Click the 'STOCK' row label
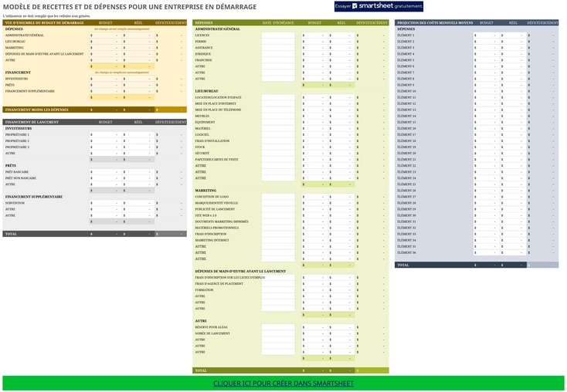Viewport: 567px width, 392px height. click(200, 147)
